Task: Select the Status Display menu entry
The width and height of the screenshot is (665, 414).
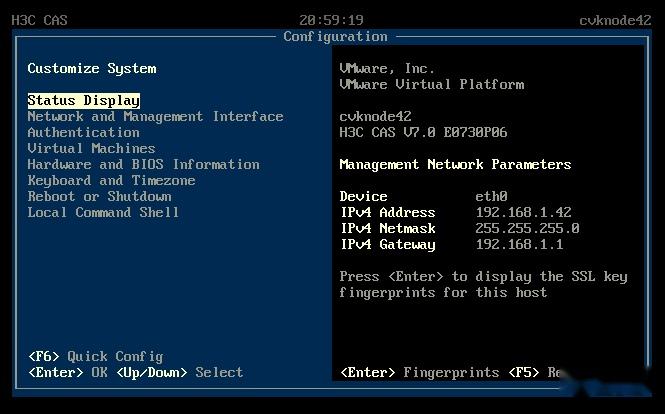Action: pyautogui.click(x=83, y=100)
